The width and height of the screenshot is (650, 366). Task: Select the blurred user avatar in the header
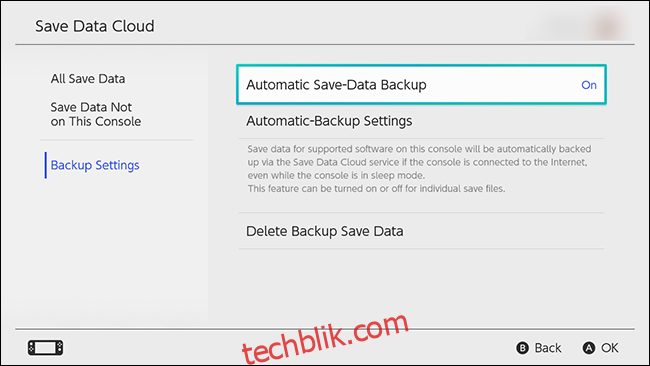coord(608,25)
